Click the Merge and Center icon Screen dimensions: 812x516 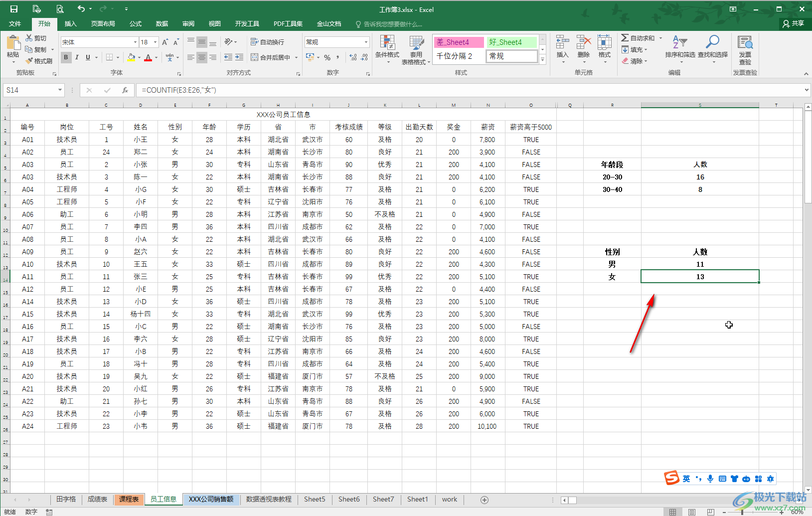(254, 57)
